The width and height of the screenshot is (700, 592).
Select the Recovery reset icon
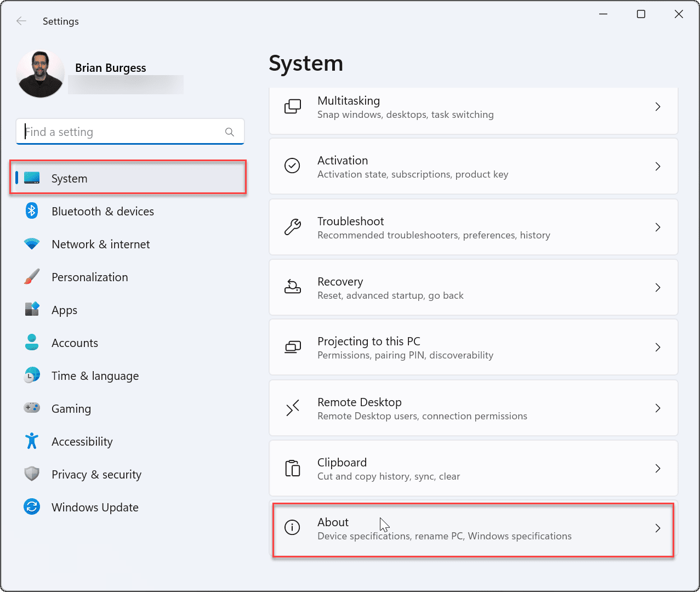click(292, 287)
